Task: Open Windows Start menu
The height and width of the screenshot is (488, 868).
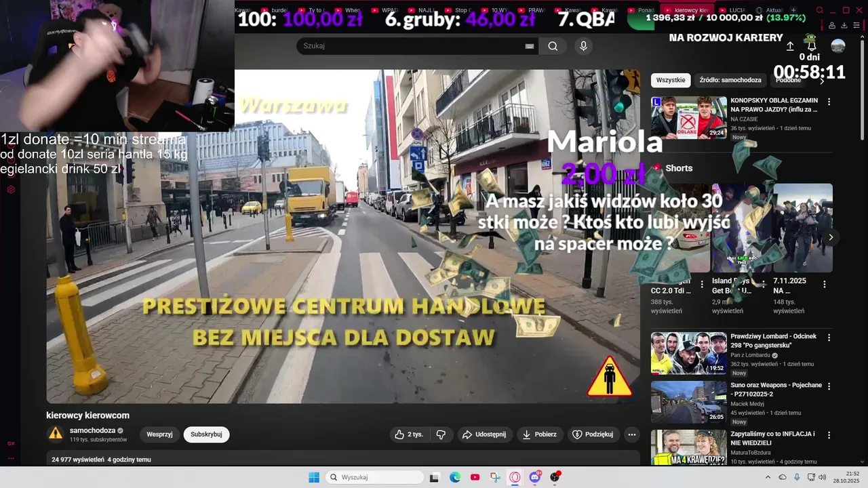Action: [x=314, y=477]
